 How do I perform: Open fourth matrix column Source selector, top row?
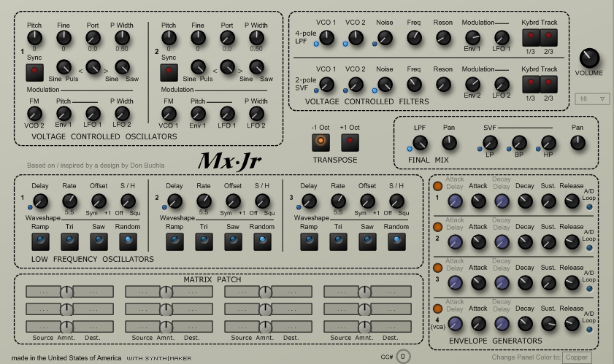click(342, 292)
